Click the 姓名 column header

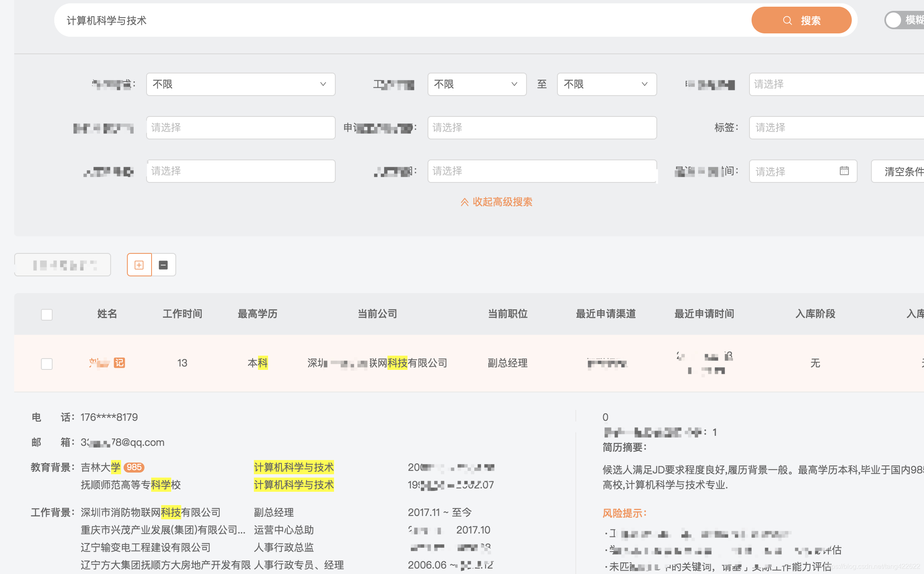coord(107,314)
